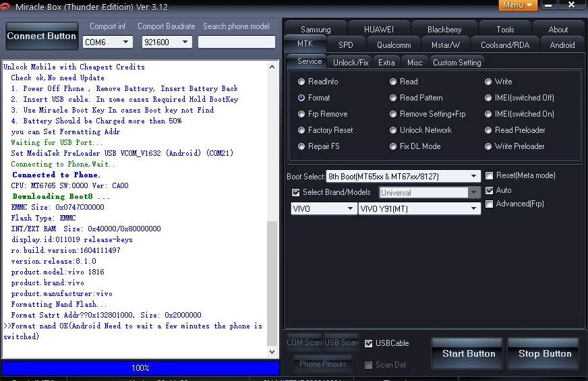
Task: Switch to the Blackberry tab
Action: (x=444, y=29)
